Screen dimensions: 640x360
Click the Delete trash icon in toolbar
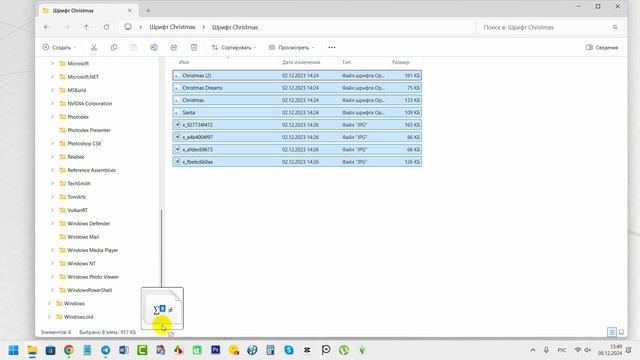point(194,48)
